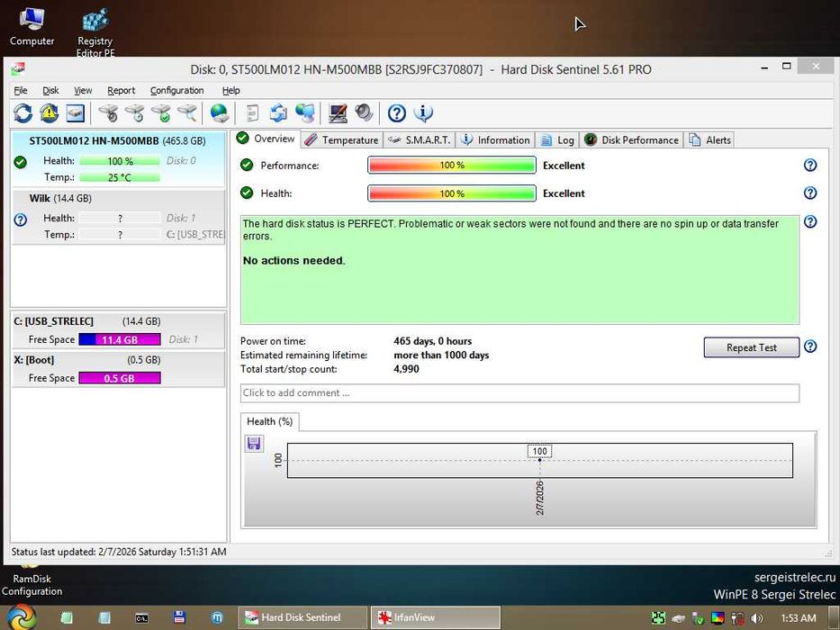The image size is (840, 630).
Task: Open the Disk menu
Action: (x=51, y=91)
